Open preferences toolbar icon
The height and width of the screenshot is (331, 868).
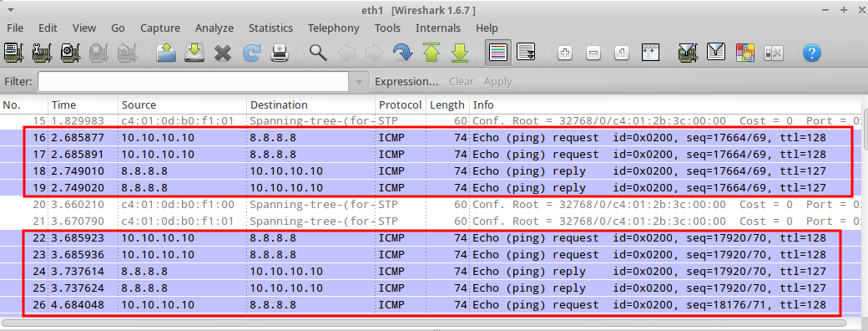tap(773, 53)
